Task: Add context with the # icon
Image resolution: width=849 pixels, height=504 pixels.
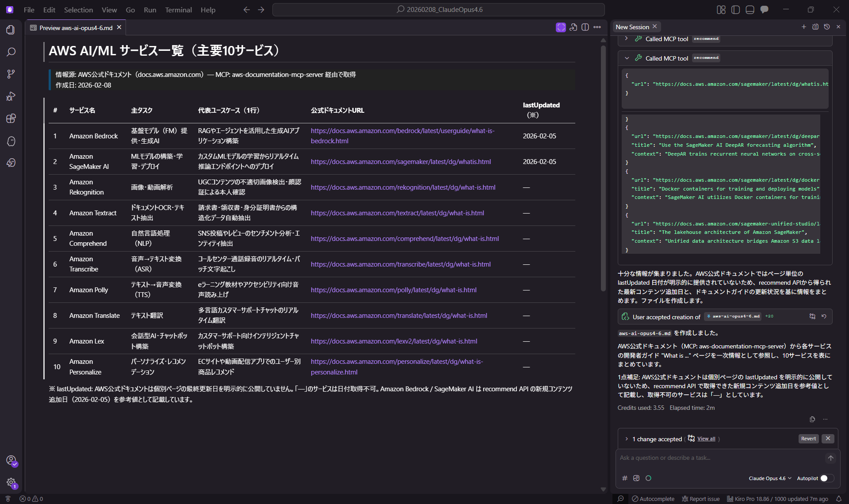Action: click(x=624, y=478)
